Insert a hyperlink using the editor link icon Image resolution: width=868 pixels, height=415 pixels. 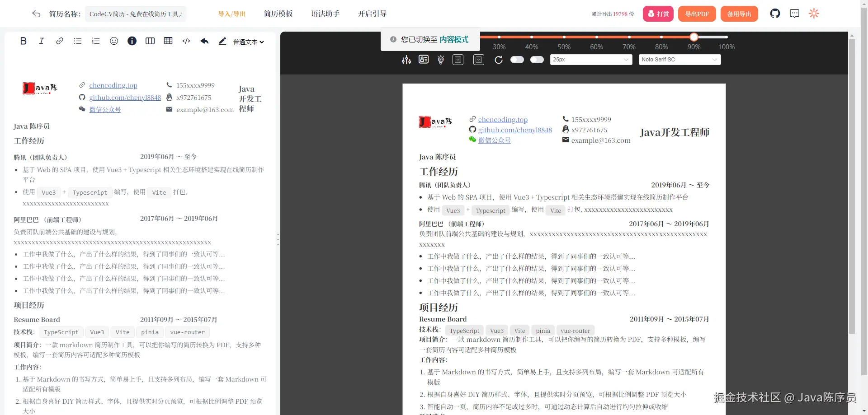click(60, 41)
